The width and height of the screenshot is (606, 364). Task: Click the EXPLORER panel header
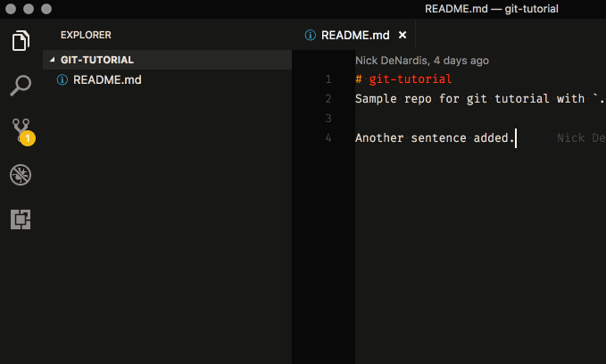pos(86,35)
